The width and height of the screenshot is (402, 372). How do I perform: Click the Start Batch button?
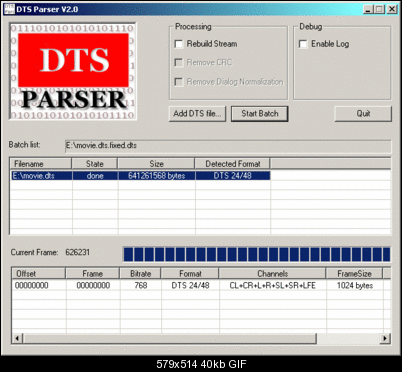pyautogui.click(x=260, y=114)
